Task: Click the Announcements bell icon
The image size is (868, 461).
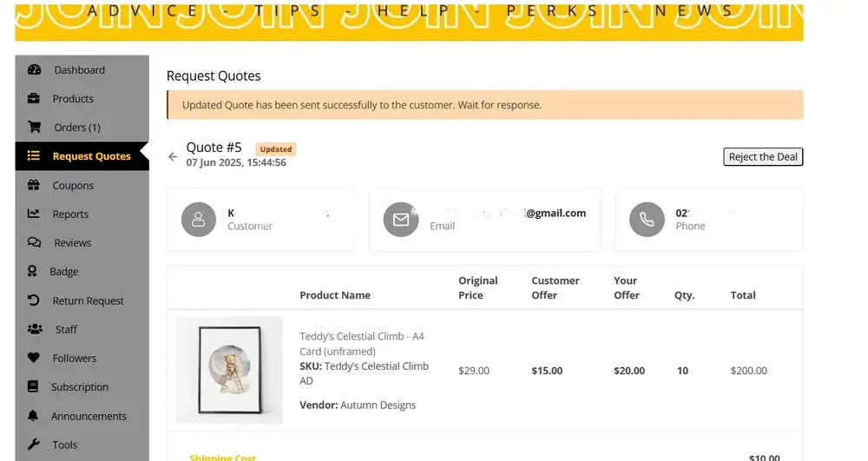Action: [x=33, y=416]
